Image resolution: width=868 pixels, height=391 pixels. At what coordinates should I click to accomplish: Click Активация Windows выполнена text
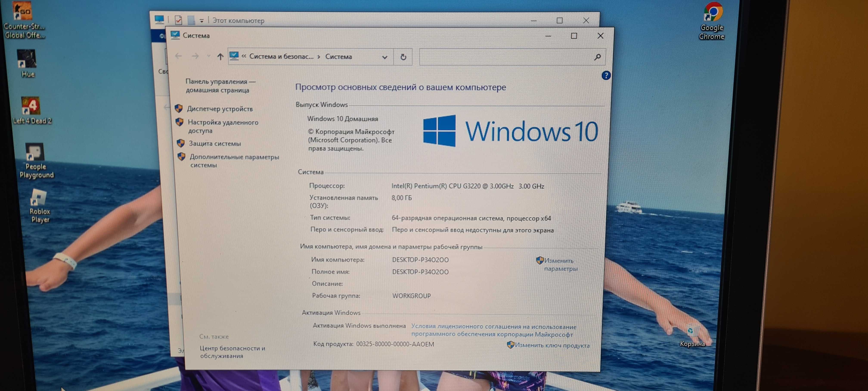(359, 326)
